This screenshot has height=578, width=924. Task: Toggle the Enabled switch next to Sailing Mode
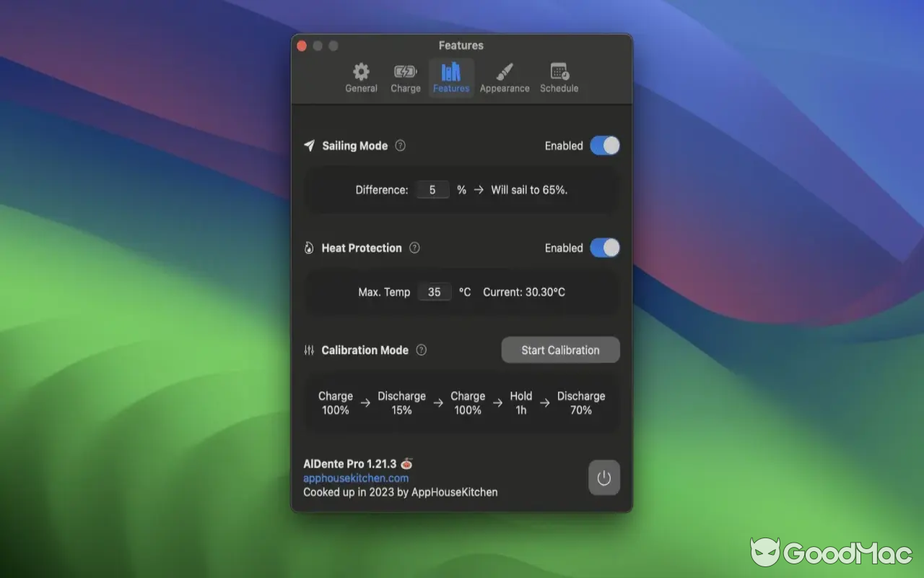[x=605, y=145]
